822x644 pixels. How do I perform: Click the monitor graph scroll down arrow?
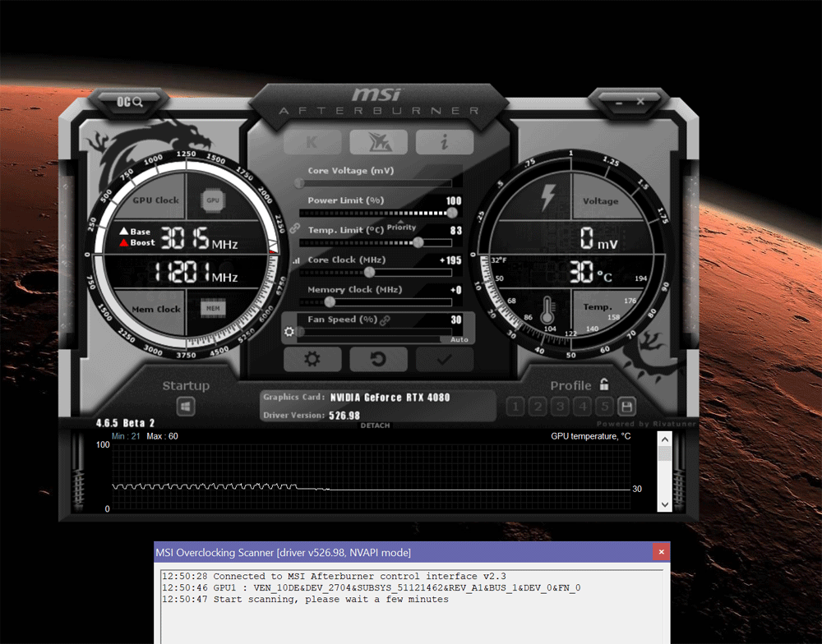(x=665, y=504)
